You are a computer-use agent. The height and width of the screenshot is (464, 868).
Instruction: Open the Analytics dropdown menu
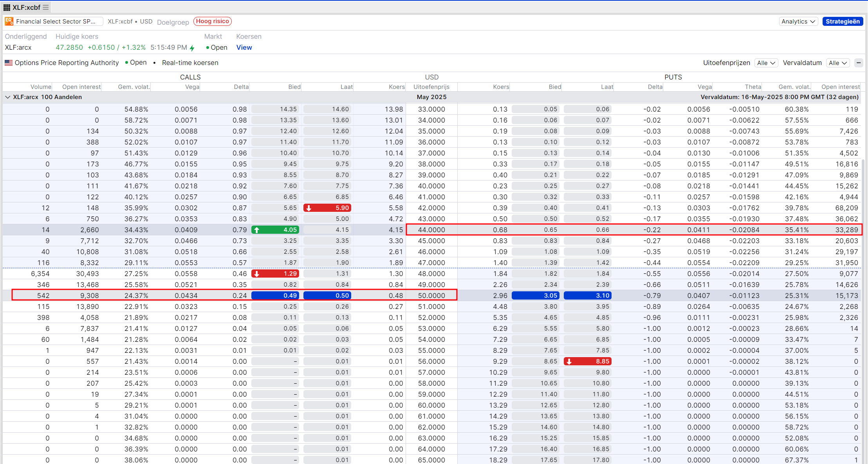coord(798,22)
